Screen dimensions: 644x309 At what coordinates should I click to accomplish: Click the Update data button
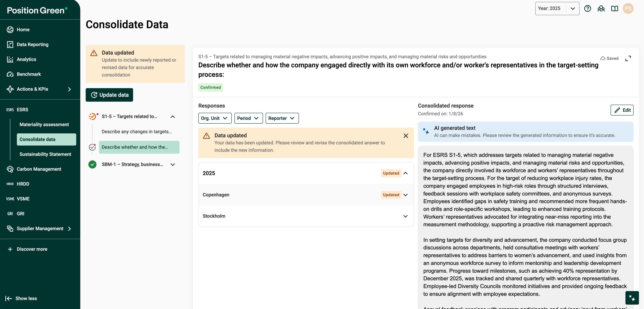point(109,95)
